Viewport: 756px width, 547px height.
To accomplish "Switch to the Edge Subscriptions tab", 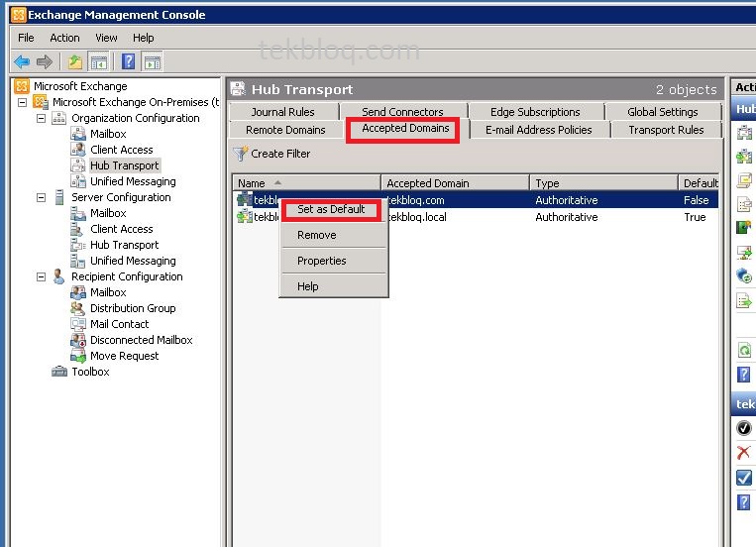I will (535, 112).
